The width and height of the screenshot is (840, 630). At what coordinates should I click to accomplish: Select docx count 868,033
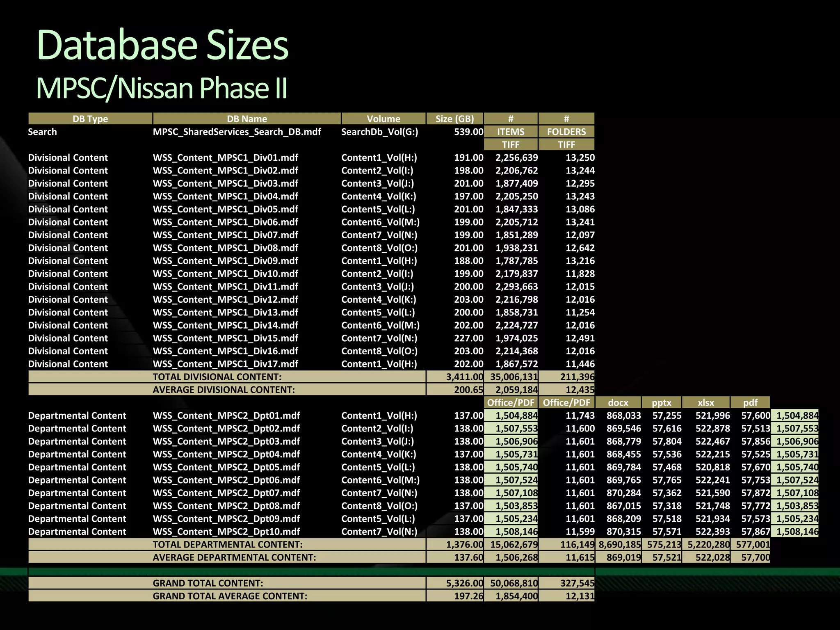(x=624, y=415)
